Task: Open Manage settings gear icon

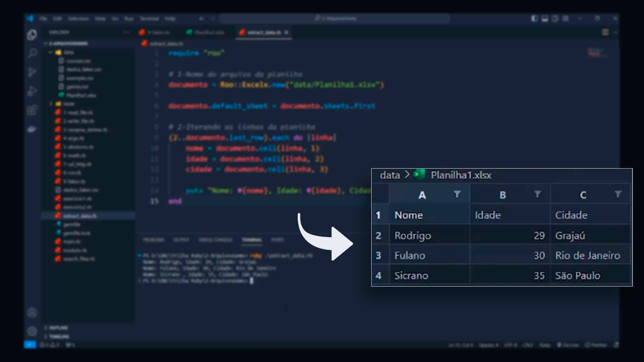Action: point(32,331)
